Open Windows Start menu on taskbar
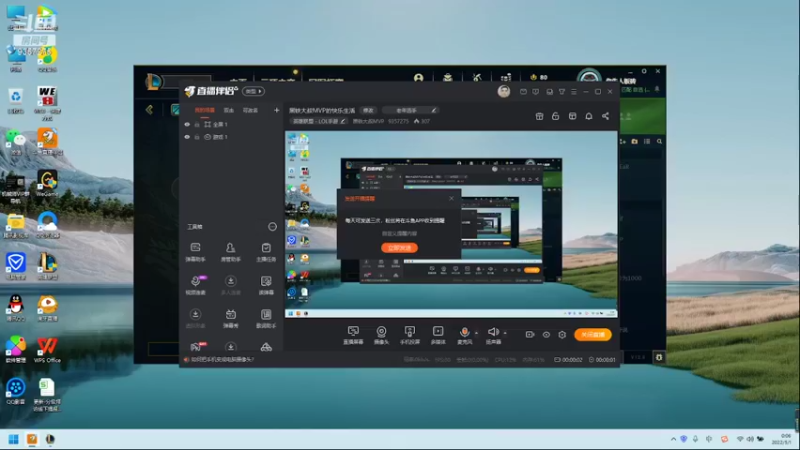This screenshot has width=800, height=450. [x=14, y=439]
